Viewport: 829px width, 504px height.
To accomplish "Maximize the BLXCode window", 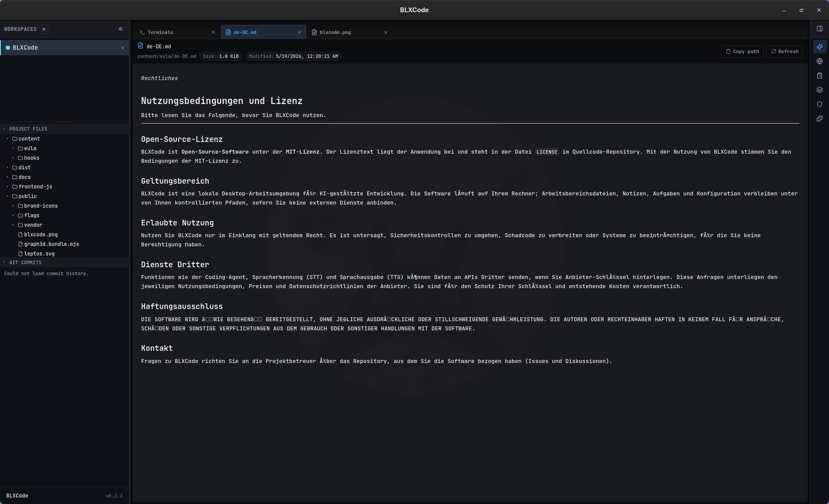I will (801, 10).
